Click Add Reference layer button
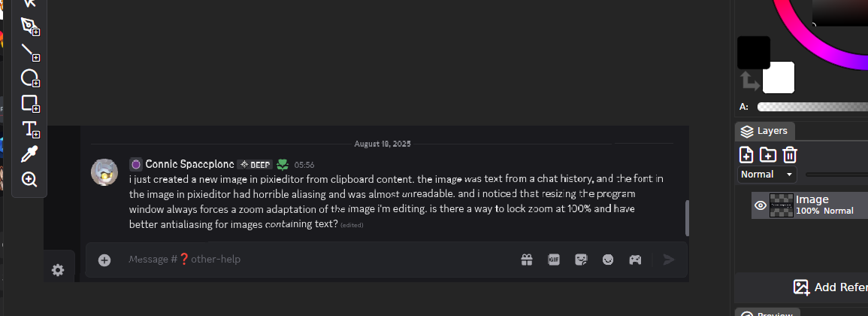This screenshot has height=316, width=868. click(830, 287)
